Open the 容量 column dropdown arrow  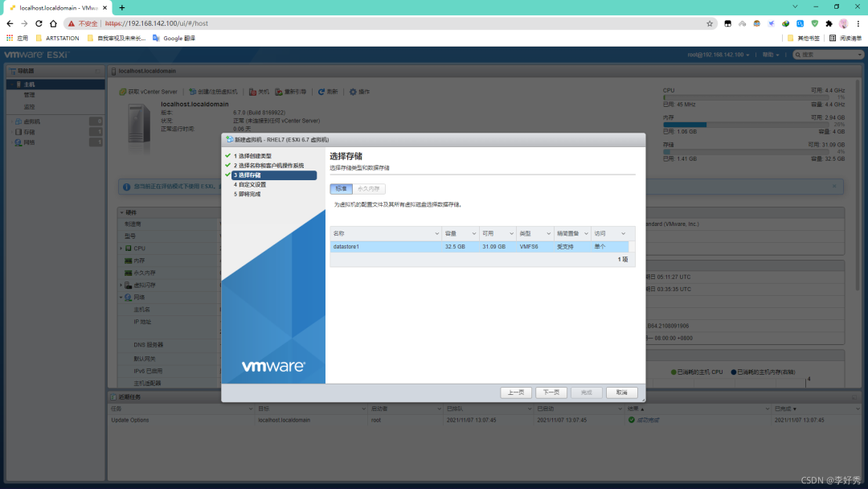coord(474,234)
